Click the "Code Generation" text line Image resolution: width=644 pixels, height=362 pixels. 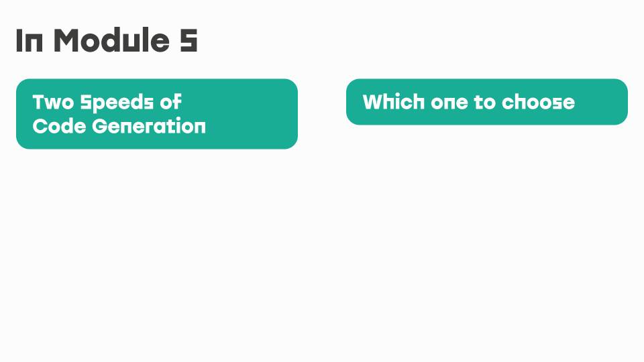click(119, 126)
